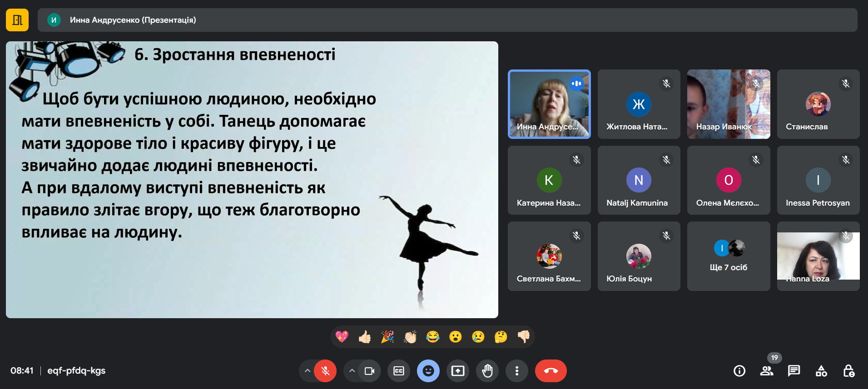
Task: Leave the call
Action: click(551, 371)
